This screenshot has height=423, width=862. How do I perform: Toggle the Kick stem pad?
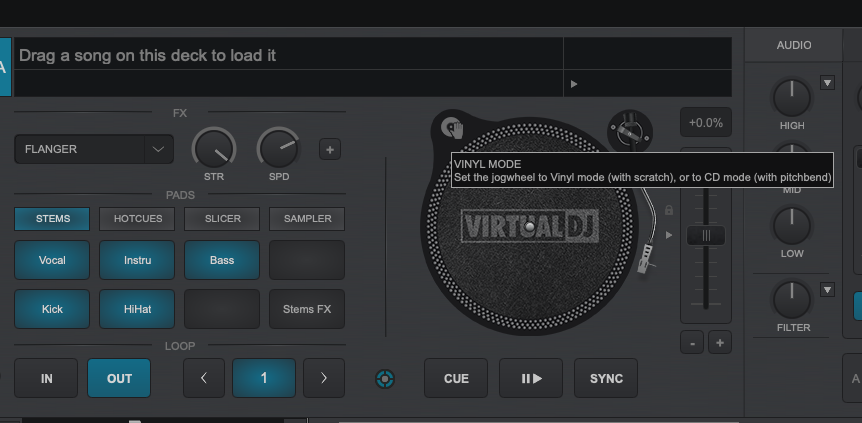point(52,309)
